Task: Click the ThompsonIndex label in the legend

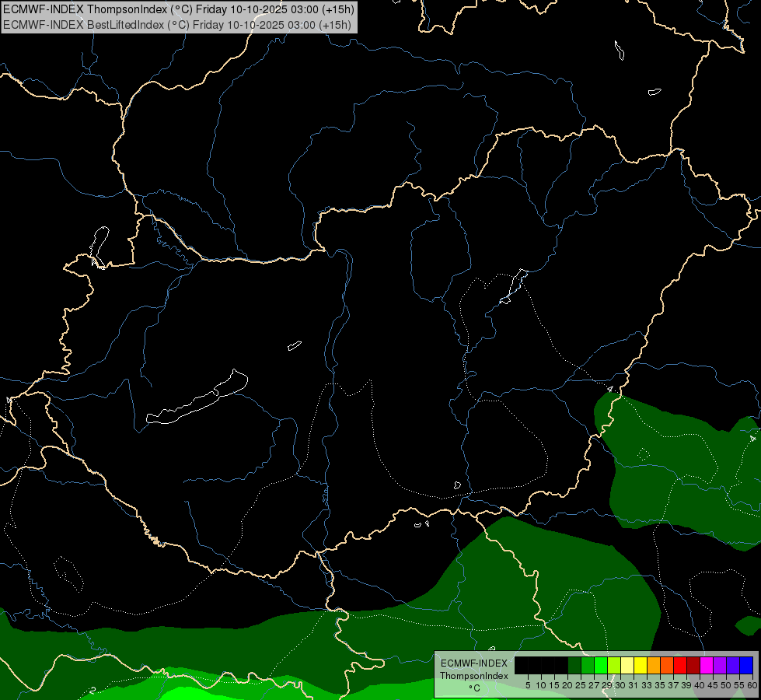Action: coord(474,676)
